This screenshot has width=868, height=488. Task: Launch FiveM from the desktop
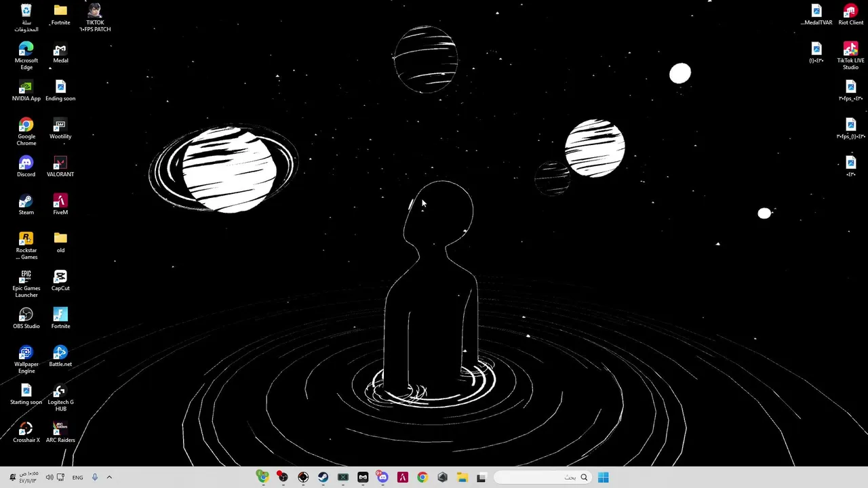coord(60,205)
